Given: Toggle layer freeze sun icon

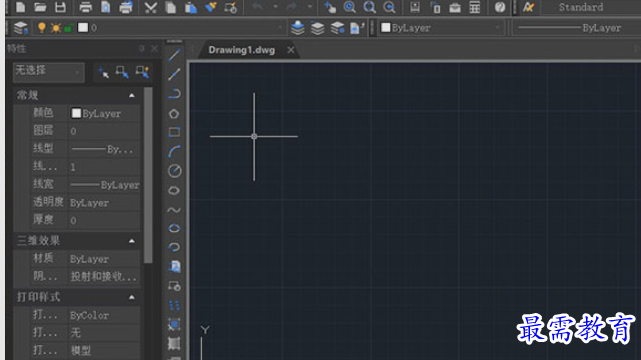Looking at the screenshot, I should (x=56, y=28).
